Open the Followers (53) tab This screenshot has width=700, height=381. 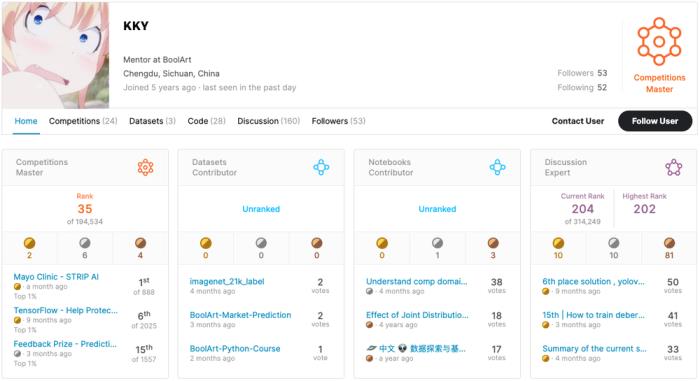coord(338,121)
